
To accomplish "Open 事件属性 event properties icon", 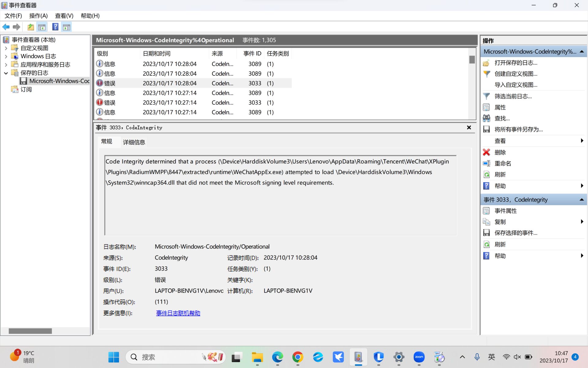I will [x=486, y=211].
